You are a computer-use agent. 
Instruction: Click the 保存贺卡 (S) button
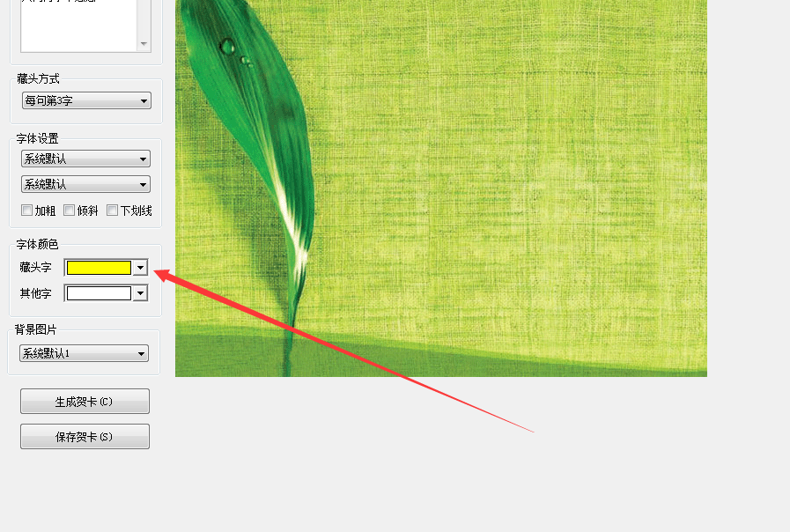[x=85, y=436]
